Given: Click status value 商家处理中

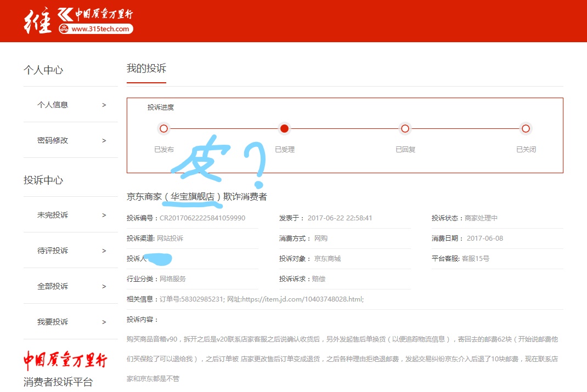Looking at the screenshot, I should [481, 218].
